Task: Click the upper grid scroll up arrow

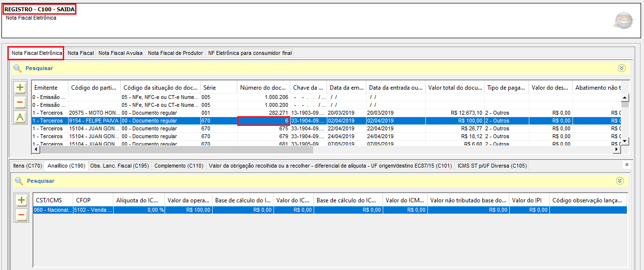Action: (x=625, y=97)
